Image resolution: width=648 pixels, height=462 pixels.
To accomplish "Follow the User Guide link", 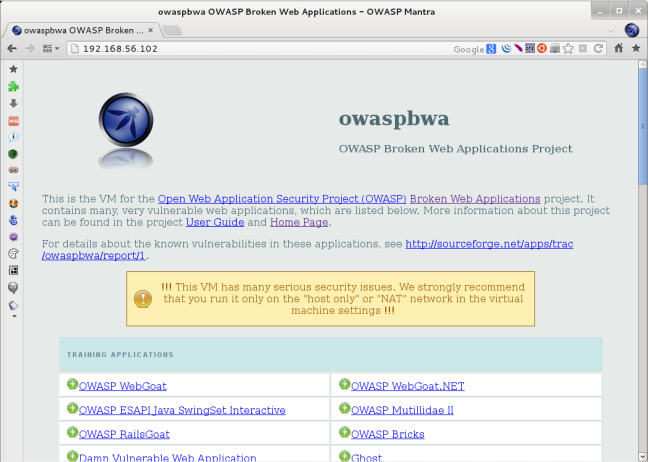I will [x=214, y=222].
